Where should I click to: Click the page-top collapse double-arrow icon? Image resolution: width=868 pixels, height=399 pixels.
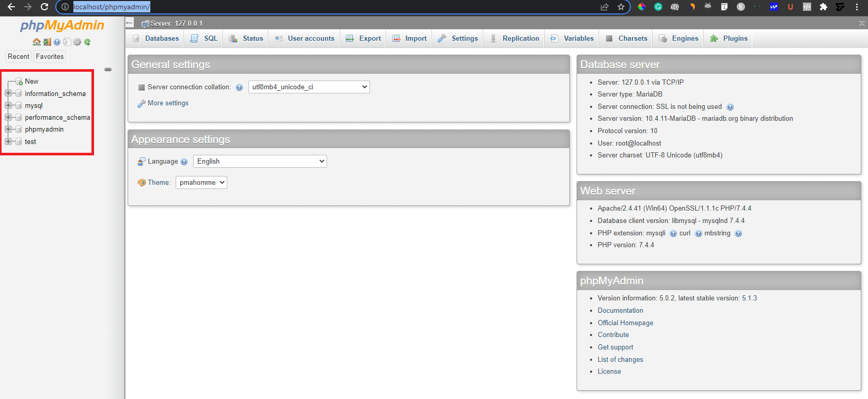(861, 24)
